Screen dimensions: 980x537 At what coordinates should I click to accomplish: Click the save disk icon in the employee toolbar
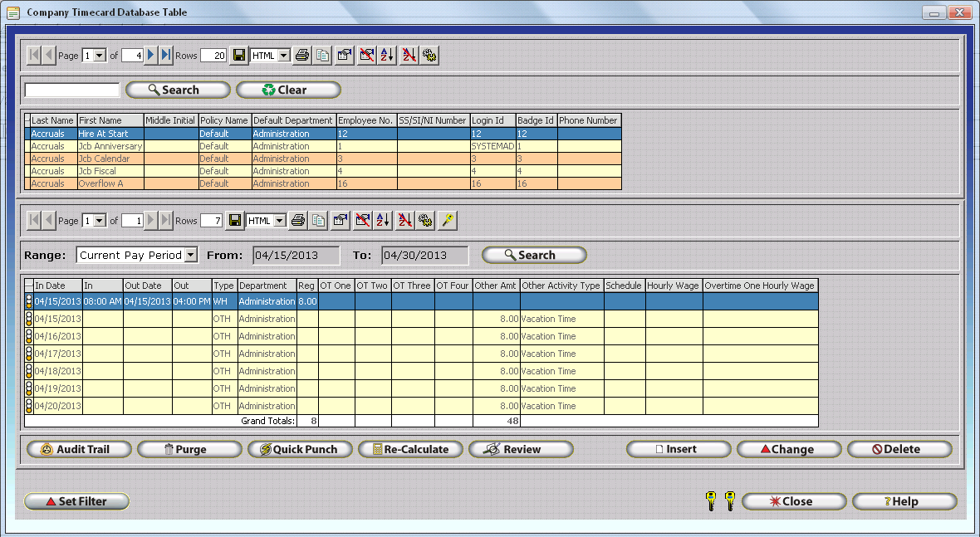[x=239, y=56]
